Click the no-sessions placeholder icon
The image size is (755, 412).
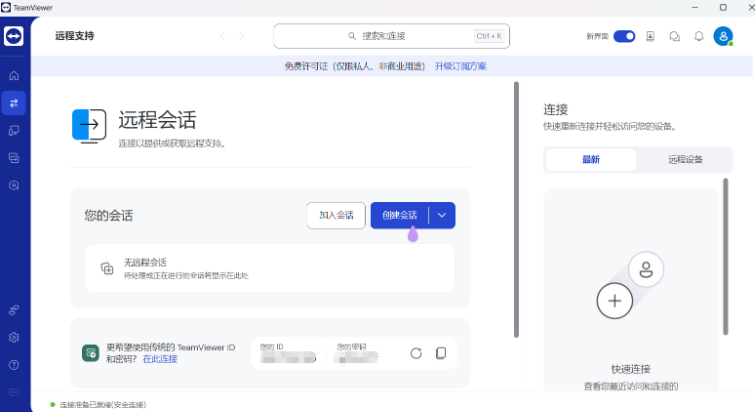[x=107, y=268]
